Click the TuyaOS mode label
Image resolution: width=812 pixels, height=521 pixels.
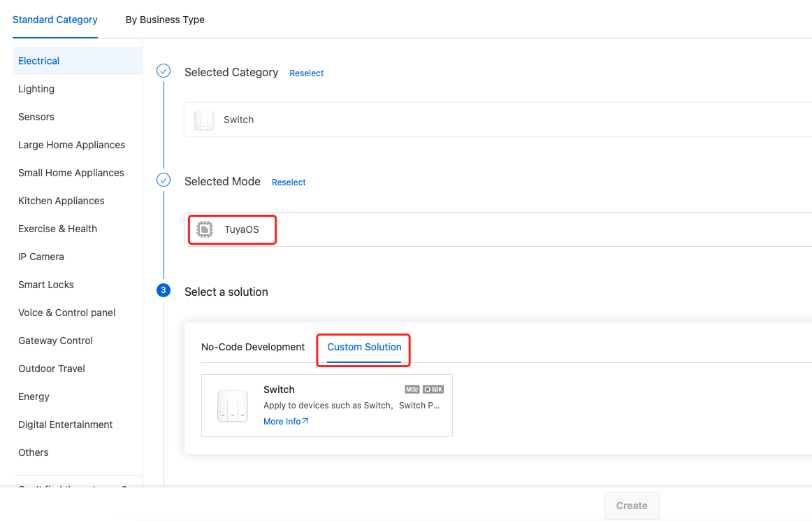tap(241, 229)
